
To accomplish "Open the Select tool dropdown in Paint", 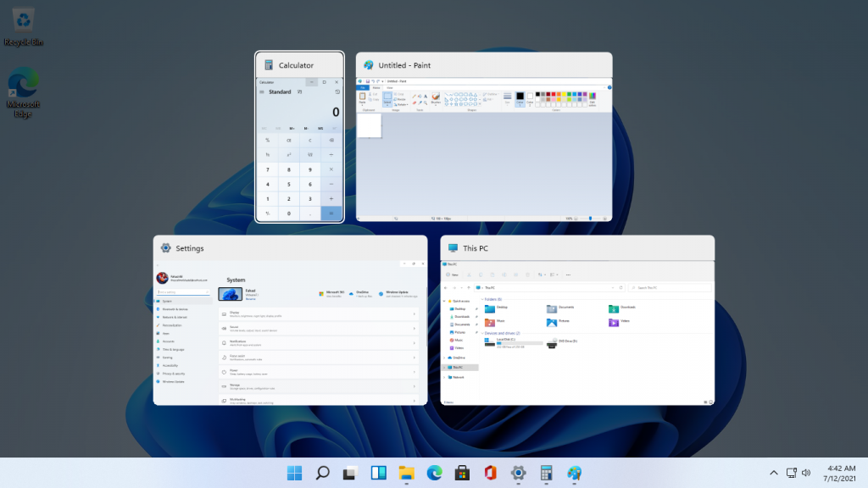I will 388,103.
